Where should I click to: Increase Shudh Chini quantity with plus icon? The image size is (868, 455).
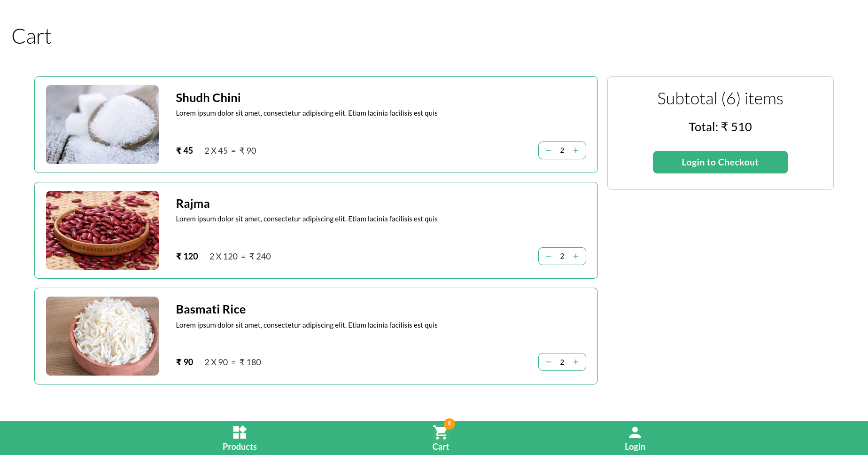[576, 150]
